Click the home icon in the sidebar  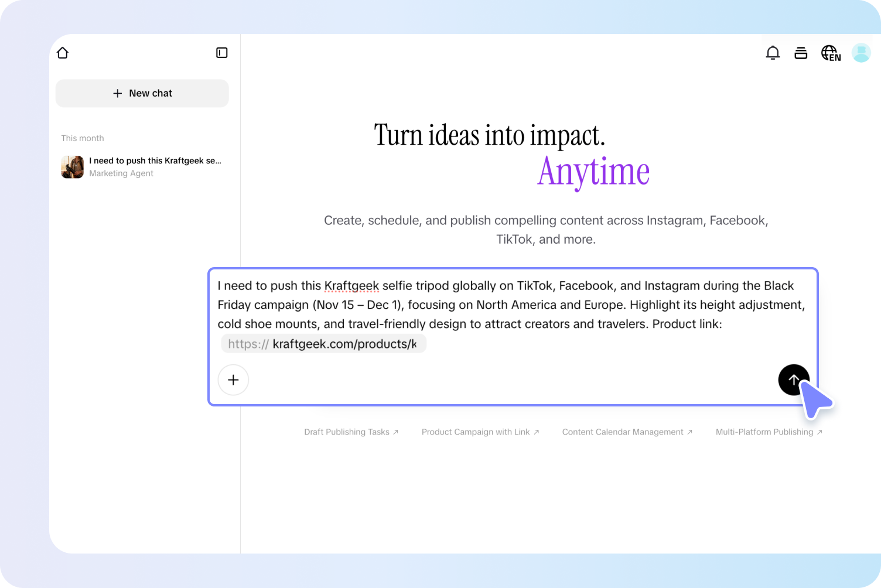click(63, 53)
